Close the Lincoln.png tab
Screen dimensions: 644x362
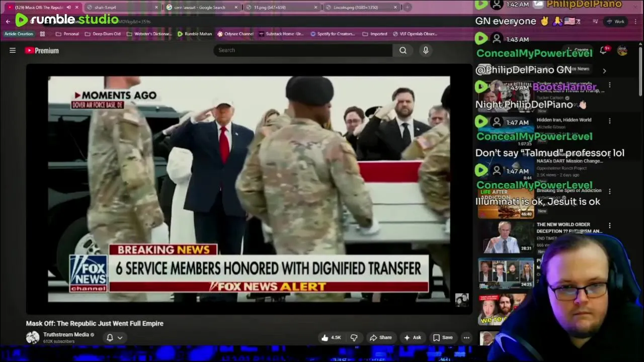pos(395,8)
